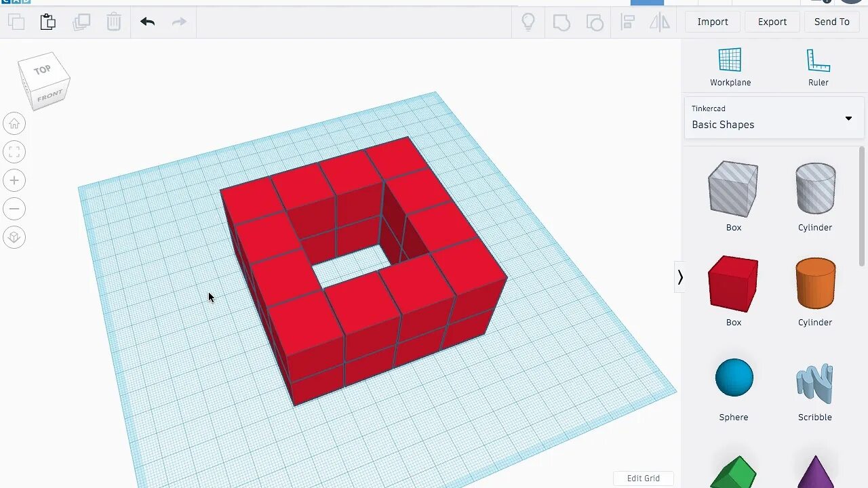Collapse the shapes panel with chevron
The width and height of the screenshot is (868, 488).
[679, 277]
